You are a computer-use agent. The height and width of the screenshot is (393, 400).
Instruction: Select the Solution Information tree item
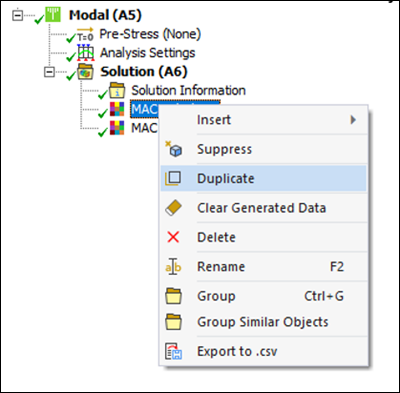point(189,90)
